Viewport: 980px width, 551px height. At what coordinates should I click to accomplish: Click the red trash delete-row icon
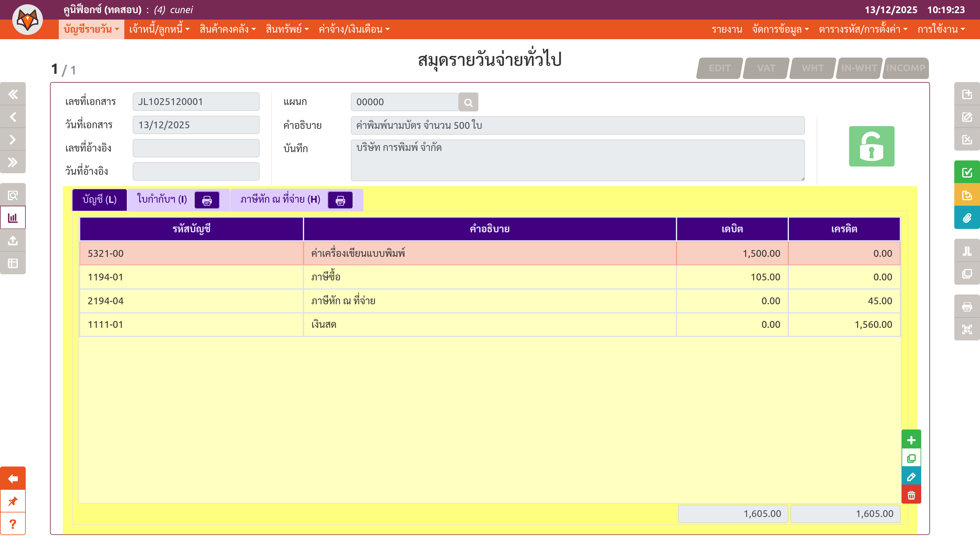(911, 495)
